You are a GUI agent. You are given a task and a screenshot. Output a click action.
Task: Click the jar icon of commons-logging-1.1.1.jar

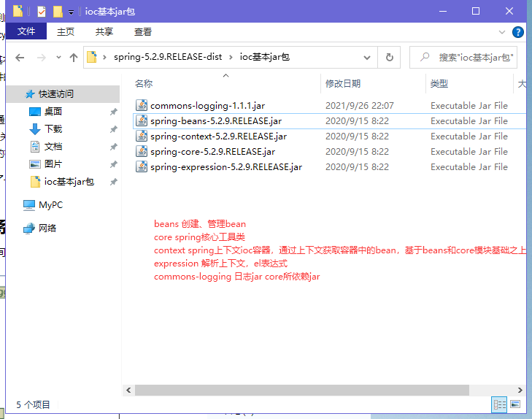(x=142, y=105)
